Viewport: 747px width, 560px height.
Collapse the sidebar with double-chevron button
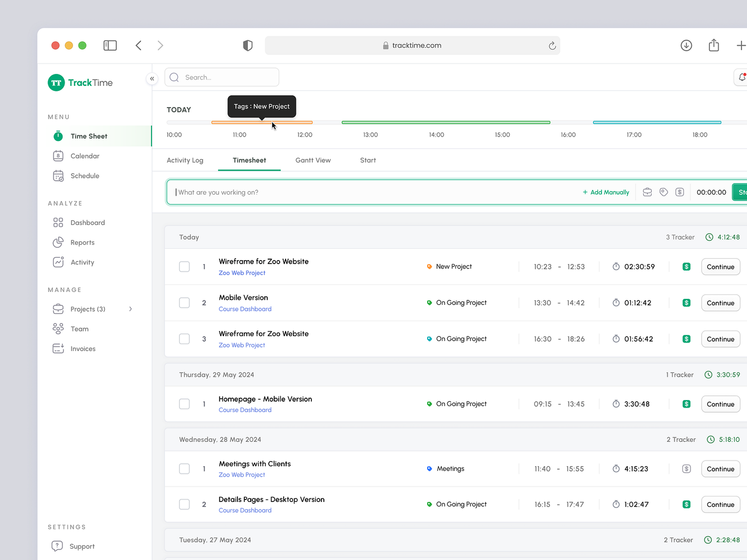click(x=152, y=78)
